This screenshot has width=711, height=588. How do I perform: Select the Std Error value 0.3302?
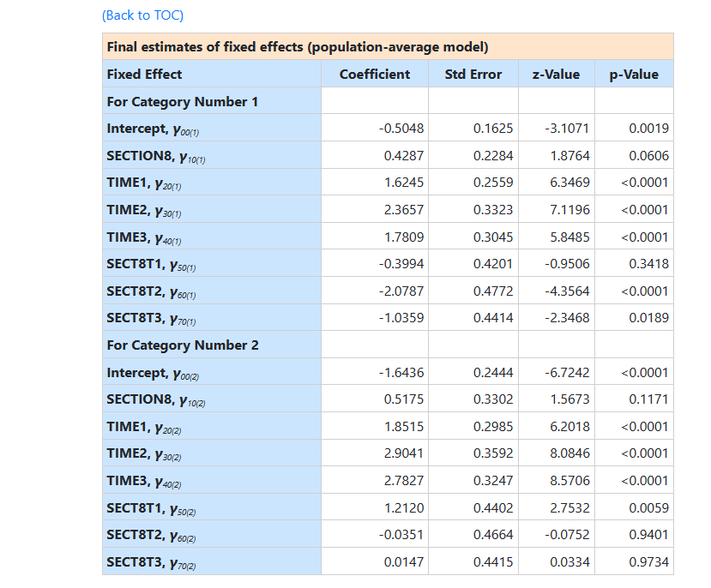coord(493,399)
